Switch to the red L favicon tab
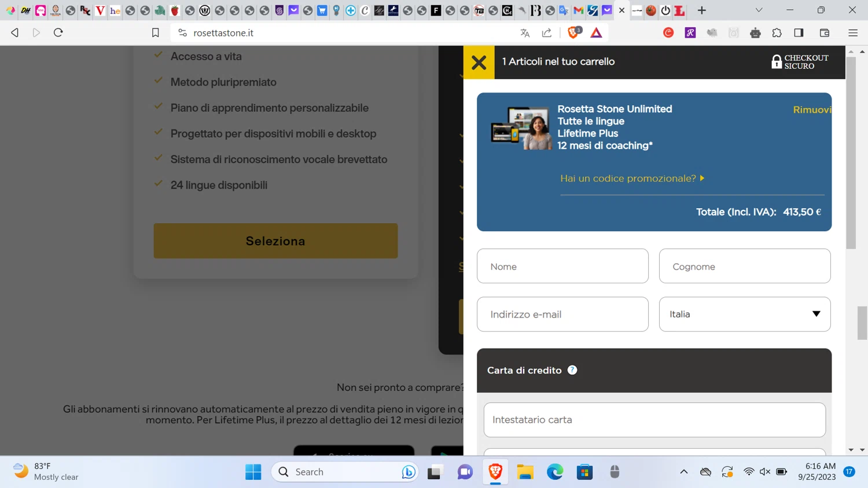868x488 pixels. 679,10
